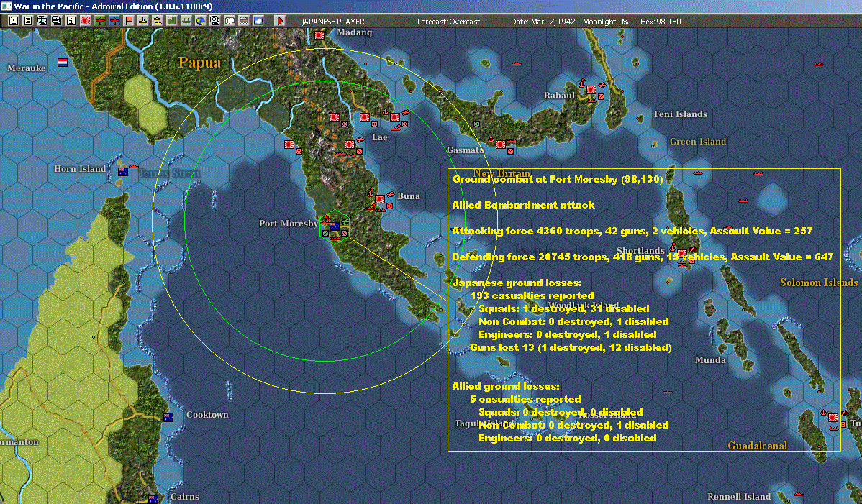This screenshot has width=862, height=504.
Task: Click the OP toolbar button
Action: click(230, 21)
